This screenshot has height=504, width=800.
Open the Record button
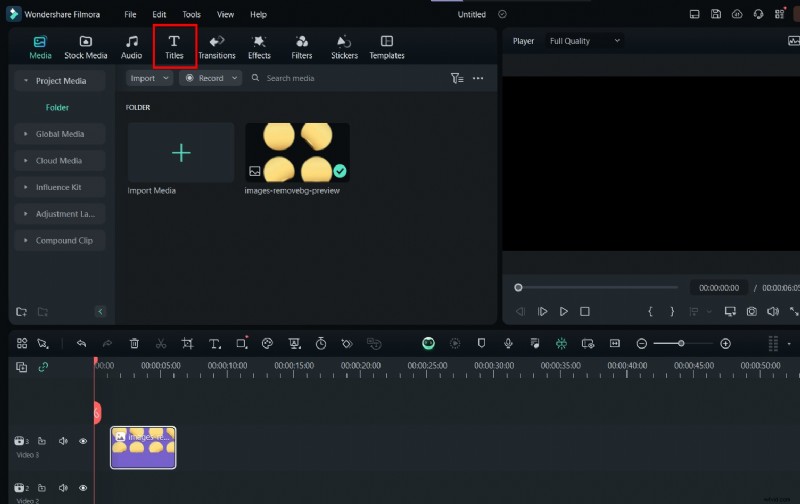pos(210,78)
